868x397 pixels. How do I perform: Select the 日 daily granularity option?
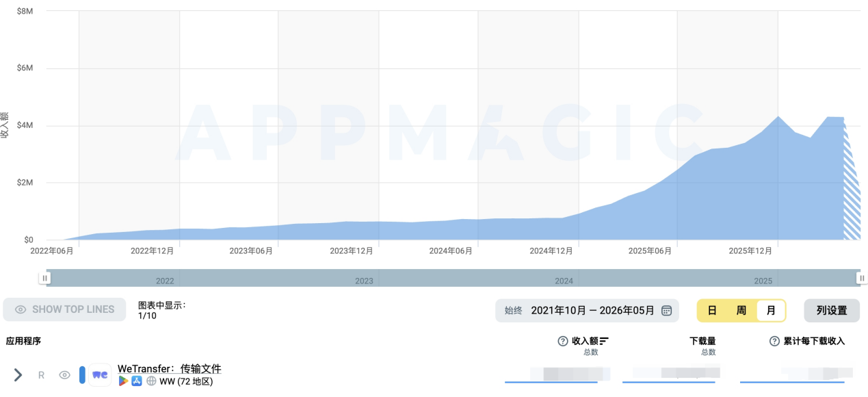712,310
